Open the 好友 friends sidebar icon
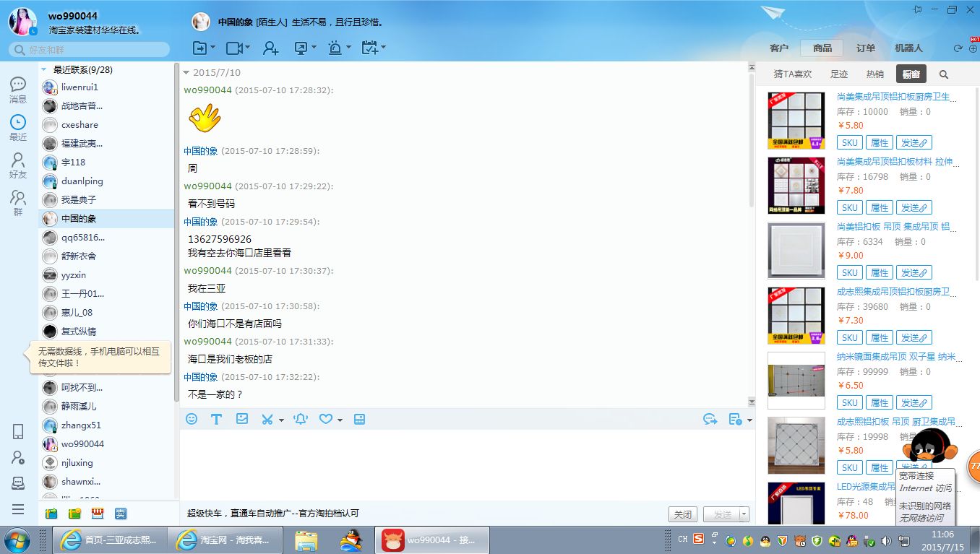Screen dimensions: 980x554 tap(18, 165)
